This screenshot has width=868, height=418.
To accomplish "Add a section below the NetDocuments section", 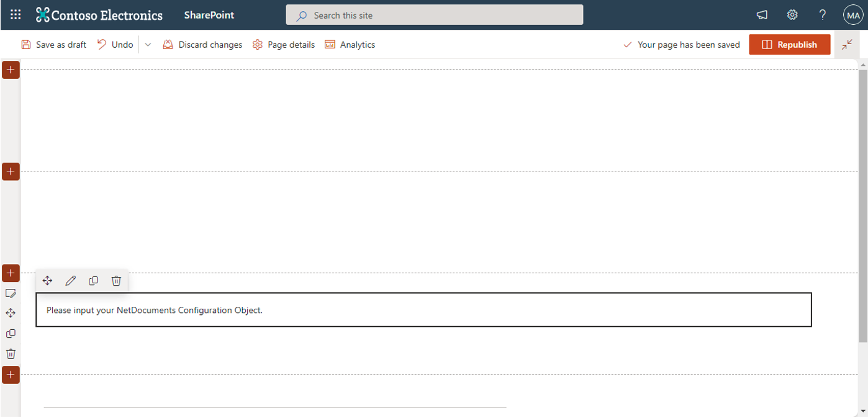I will [x=11, y=375].
